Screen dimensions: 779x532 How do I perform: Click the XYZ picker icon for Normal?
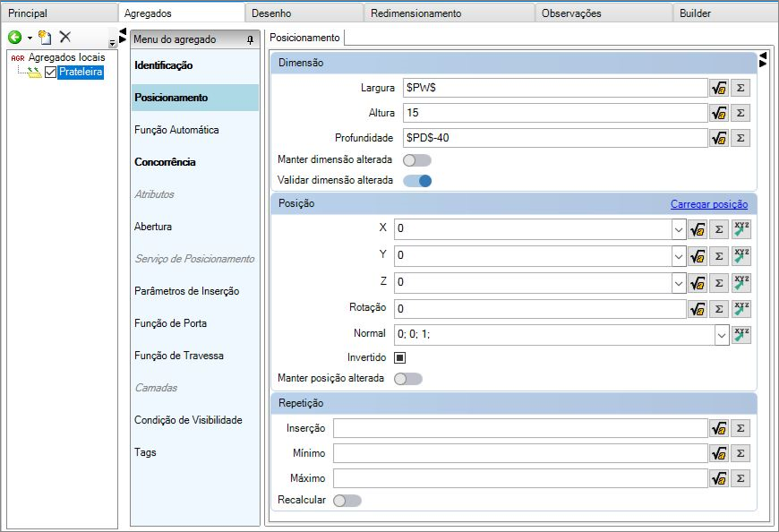pyautogui.click(x=741, y=335)
